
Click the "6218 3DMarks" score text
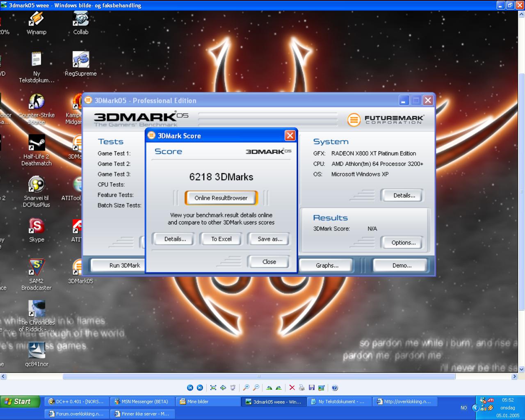click(x=221, y=177)
